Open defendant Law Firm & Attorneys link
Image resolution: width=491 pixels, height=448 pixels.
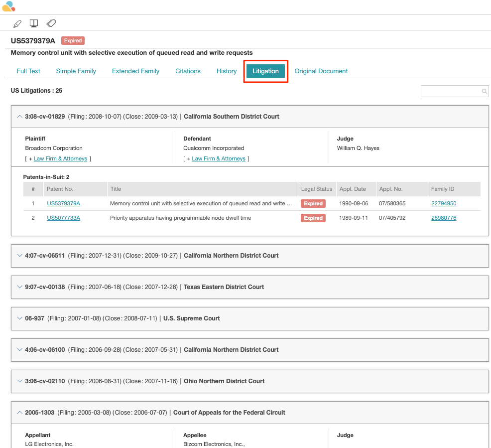tap(219, 158)
